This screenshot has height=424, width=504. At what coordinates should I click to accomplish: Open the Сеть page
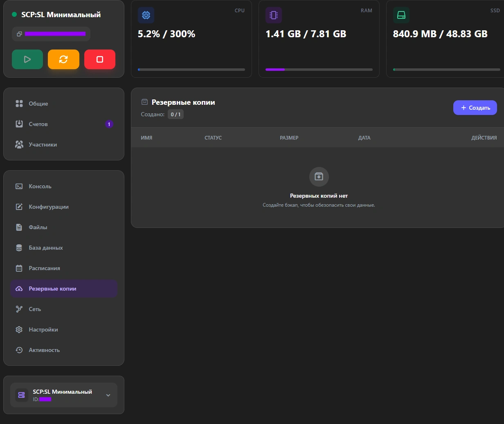coord(64,309)
